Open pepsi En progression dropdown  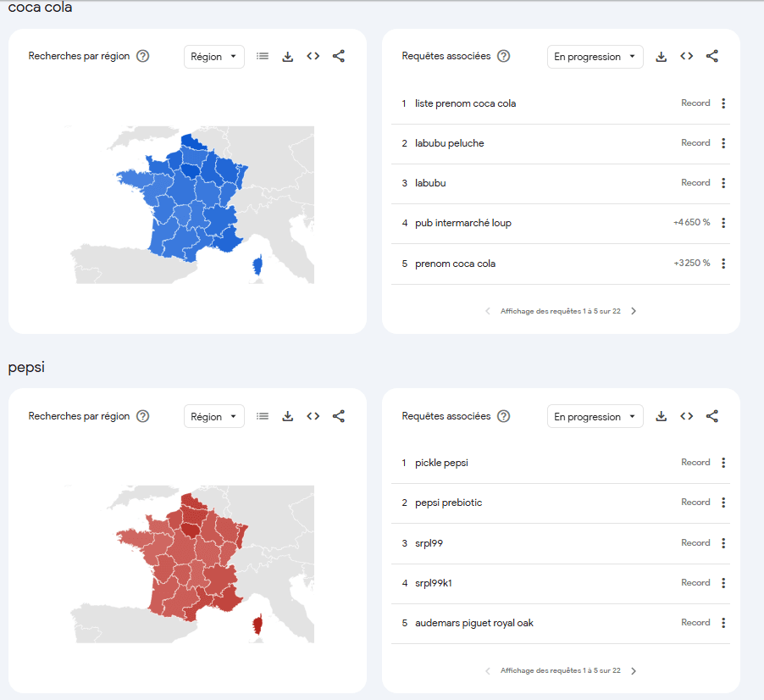click(x=595, y=417)
